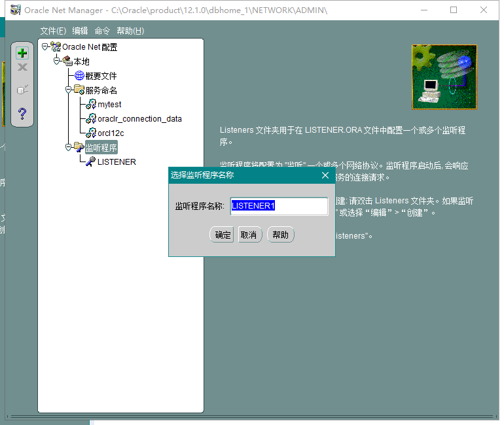This screenshot has width=504, height=425.
Task: Collapse the 监听程序 folder node
Action: click(x=68, y=147)
